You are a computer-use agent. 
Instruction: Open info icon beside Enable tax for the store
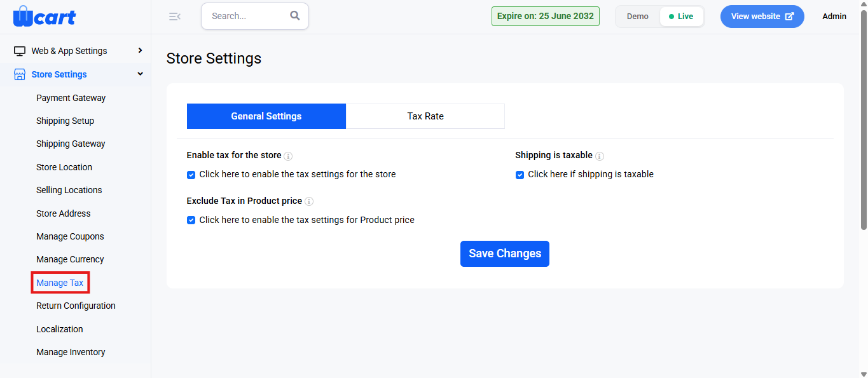(x=288, y=156)
